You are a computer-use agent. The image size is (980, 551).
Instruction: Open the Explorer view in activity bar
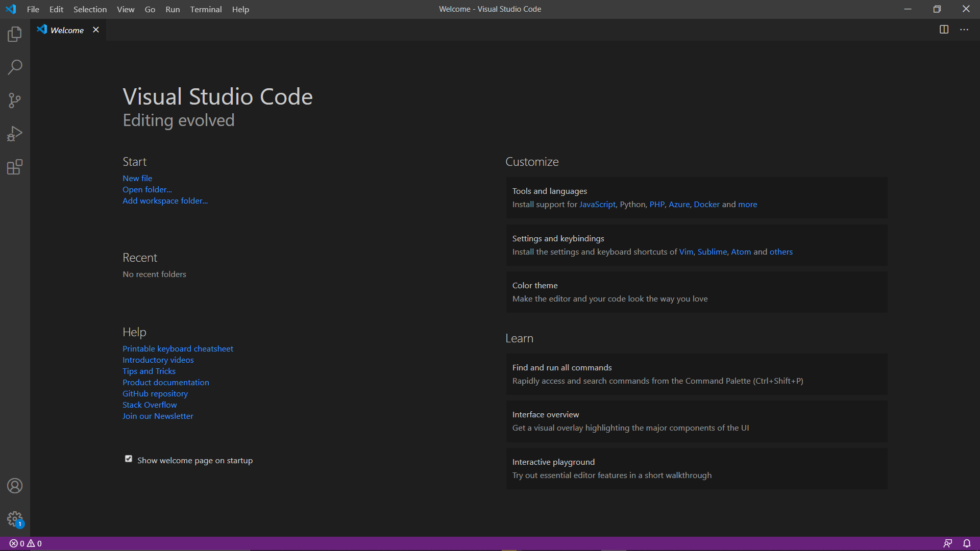pos(15,34)
